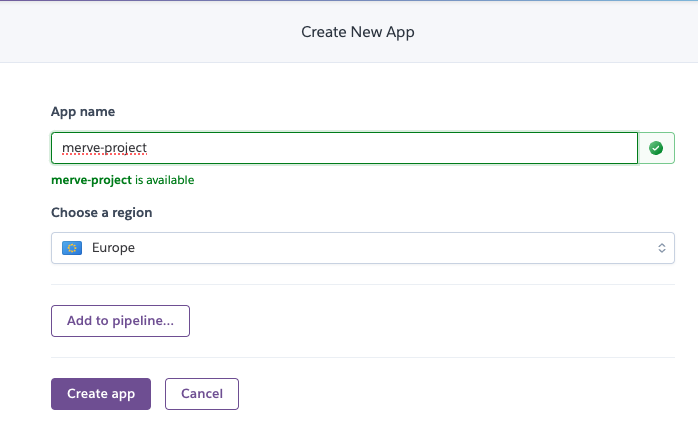Select the Europe text in region box
Image resolution: width=698 pixels, height=432 pixels.
click(112, 248)
